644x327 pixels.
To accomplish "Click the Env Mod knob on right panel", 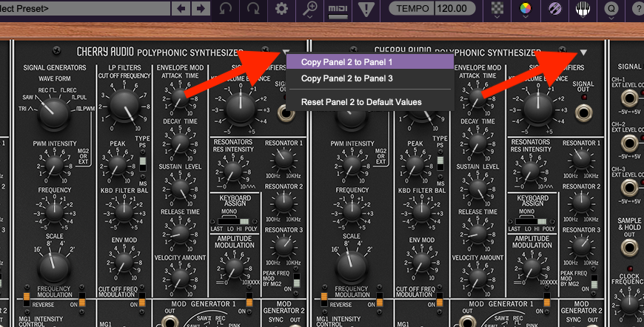I will 422,262.
